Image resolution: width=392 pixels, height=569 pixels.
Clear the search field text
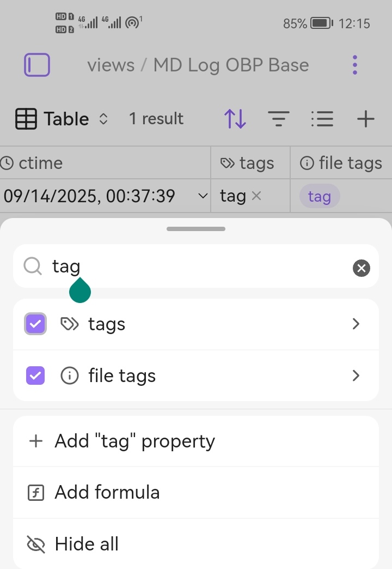[362, 268]
